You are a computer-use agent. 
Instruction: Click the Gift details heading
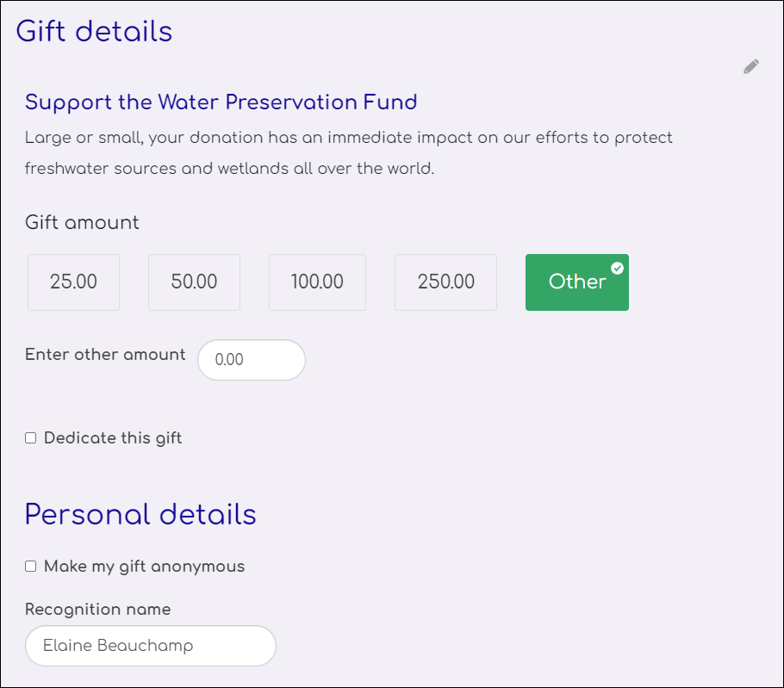pos(94,31)
